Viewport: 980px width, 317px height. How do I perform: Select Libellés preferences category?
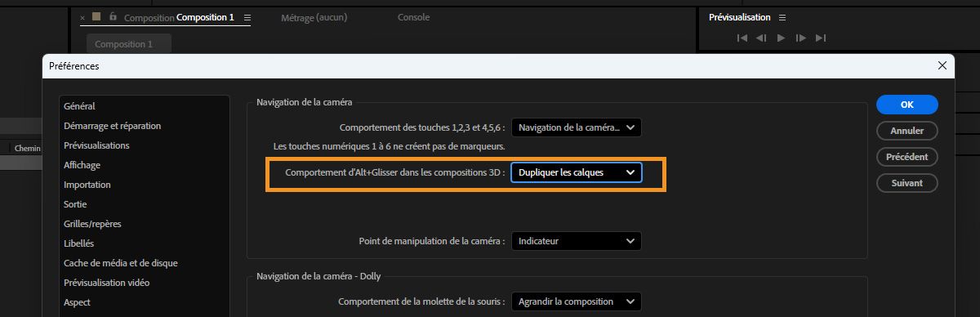[x=78, y=243]
